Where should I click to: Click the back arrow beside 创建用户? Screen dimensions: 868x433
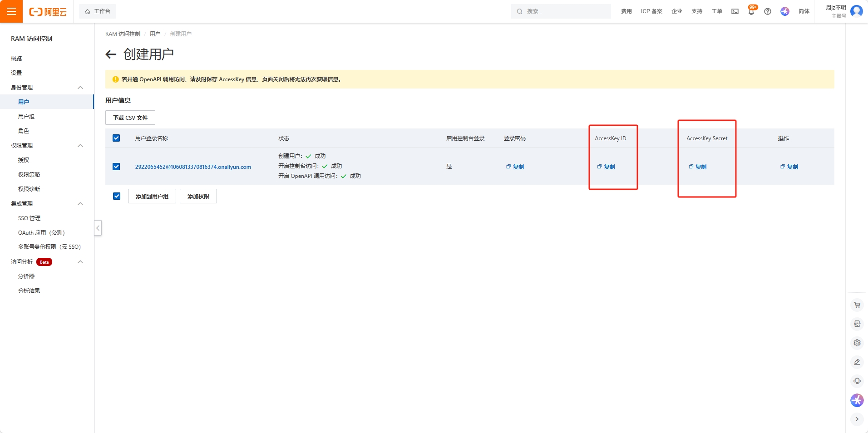coord(111,55)
